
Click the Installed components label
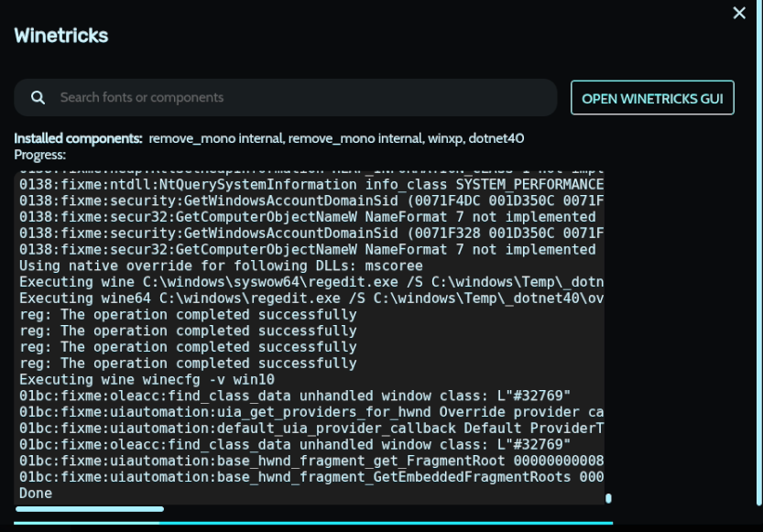78,138
